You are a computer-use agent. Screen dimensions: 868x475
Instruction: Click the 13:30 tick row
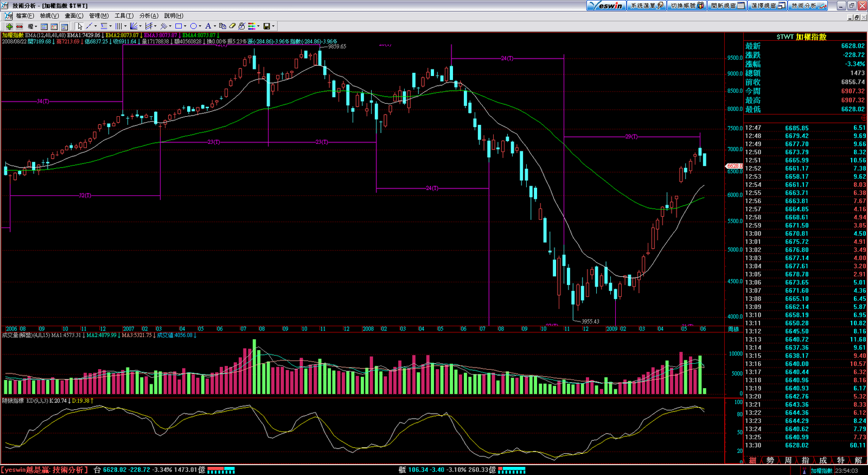click(x=805, y=445)
